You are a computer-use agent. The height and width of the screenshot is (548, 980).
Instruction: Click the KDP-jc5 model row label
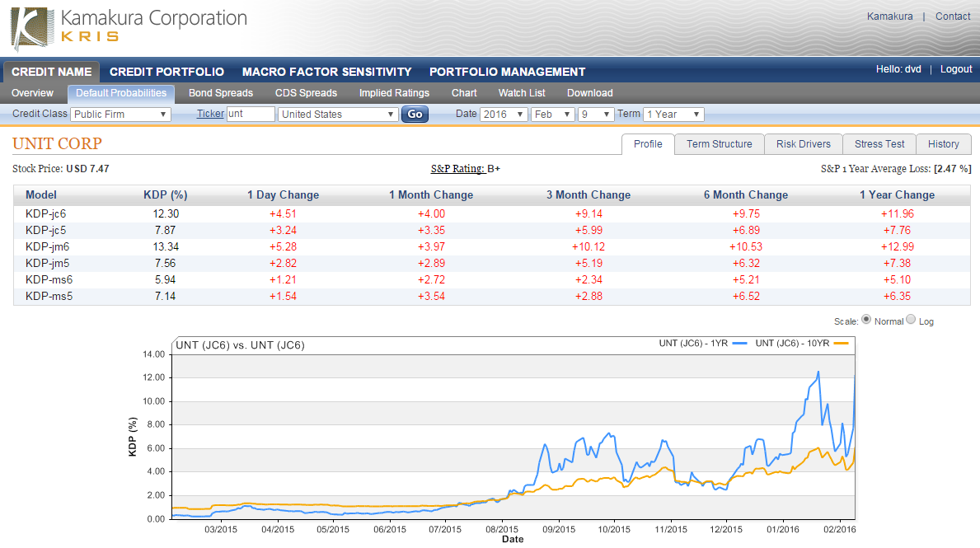click(45, 231)
